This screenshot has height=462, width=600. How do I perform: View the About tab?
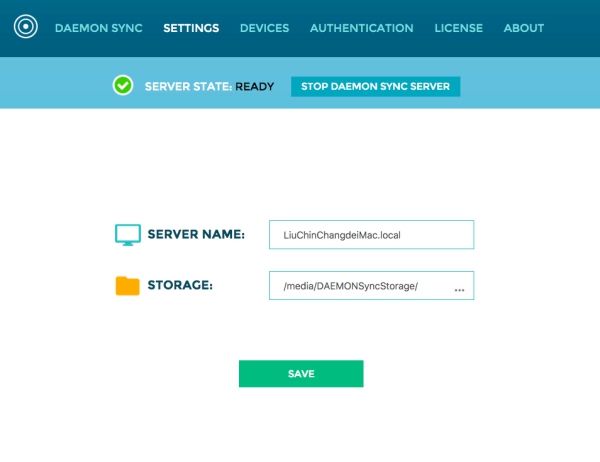click(524, 28)
